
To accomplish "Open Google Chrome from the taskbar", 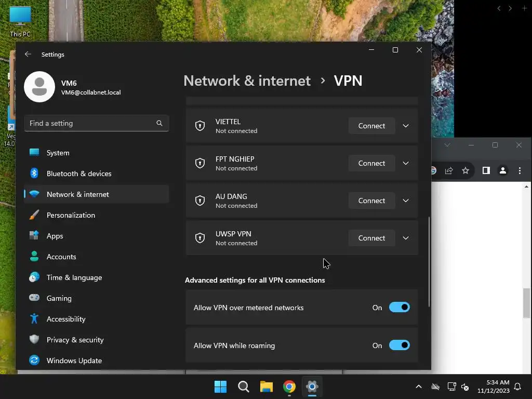I will pyautogui.click(x=289, y=387).
